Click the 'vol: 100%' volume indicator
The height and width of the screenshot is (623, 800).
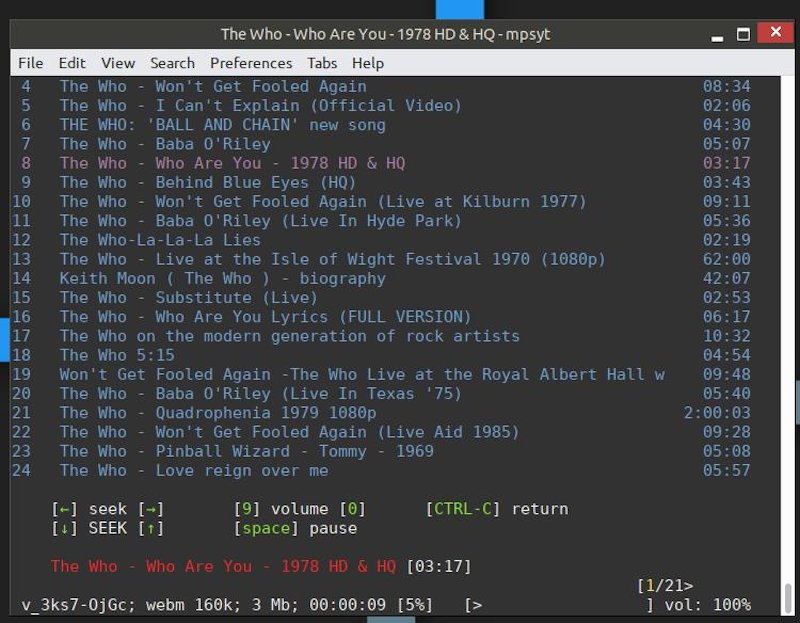[x=707, y=605]
